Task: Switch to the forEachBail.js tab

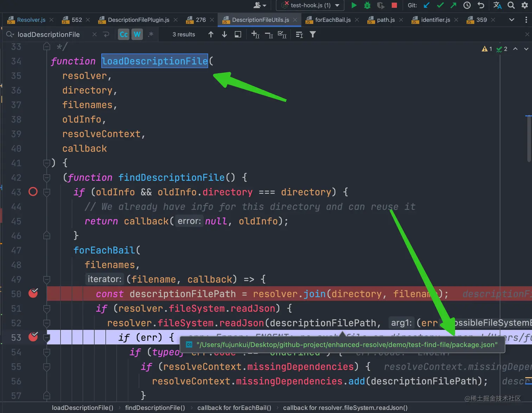Action: [332, 20]
